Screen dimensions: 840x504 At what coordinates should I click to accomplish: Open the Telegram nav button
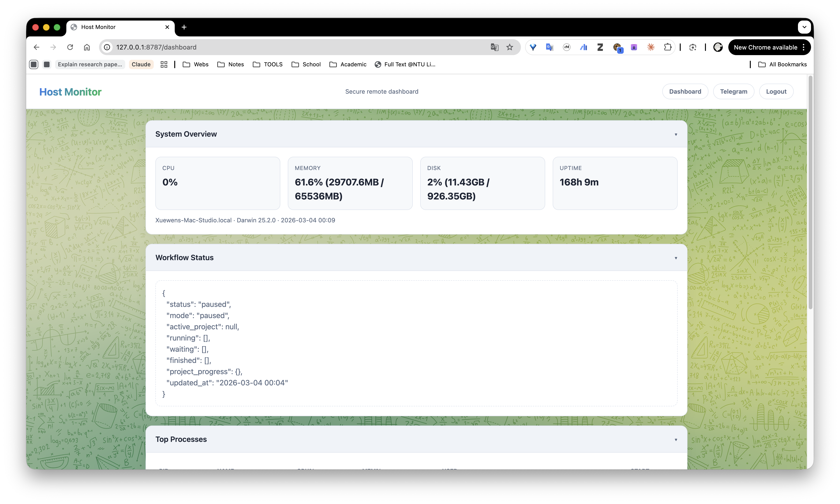pos(733,92)
